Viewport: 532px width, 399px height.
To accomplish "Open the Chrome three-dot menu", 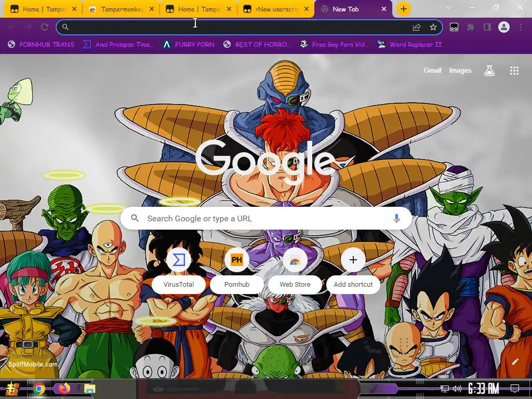I will click(x=521, y=27).
